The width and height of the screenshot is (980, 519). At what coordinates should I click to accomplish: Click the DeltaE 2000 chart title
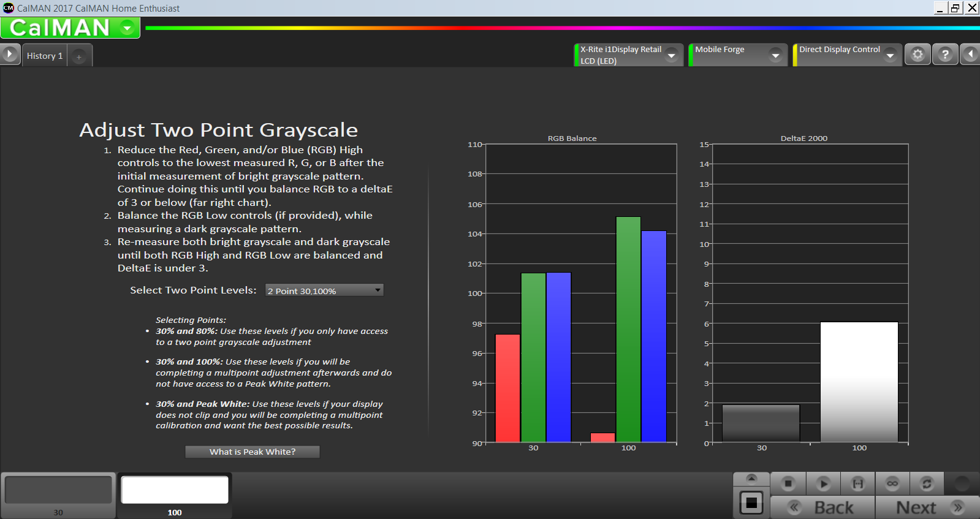click(804, 138)
